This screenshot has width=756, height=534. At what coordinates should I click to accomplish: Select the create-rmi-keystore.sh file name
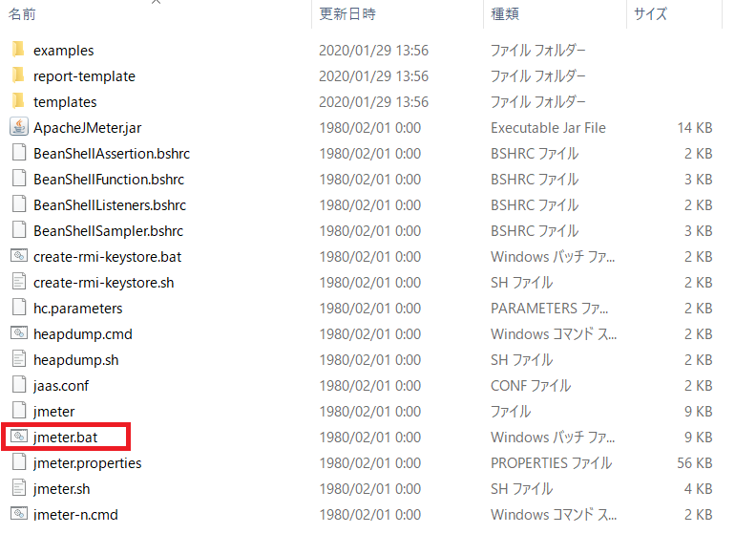point(104,283)
